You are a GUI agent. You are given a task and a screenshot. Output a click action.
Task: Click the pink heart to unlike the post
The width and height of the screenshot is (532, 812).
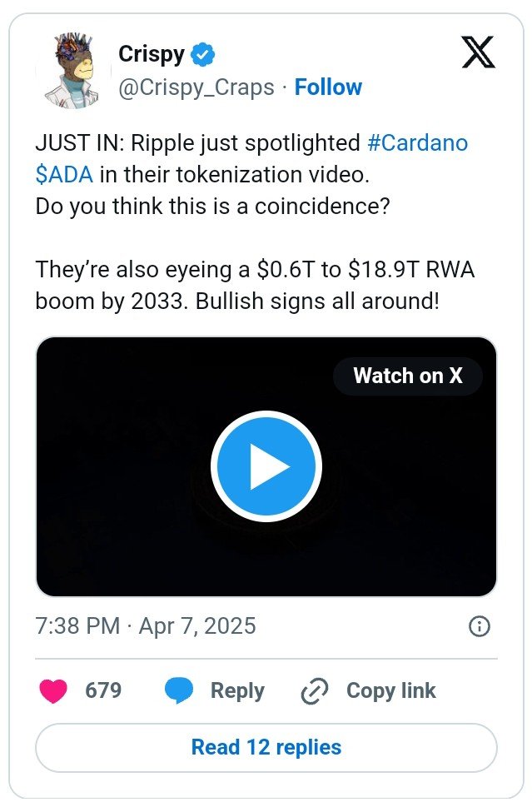(x=50, y=690)
